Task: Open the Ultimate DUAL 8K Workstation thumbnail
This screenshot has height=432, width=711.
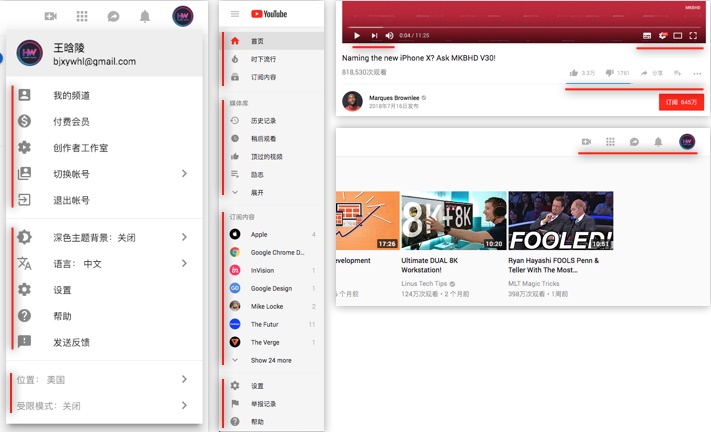Action: coord(454,220)
